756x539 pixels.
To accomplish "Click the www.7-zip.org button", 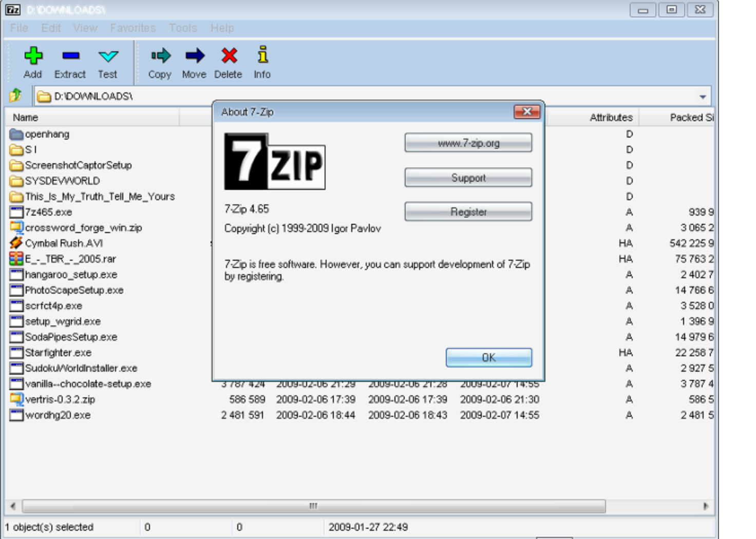I will pyautogui.click(x=468, y=143).
